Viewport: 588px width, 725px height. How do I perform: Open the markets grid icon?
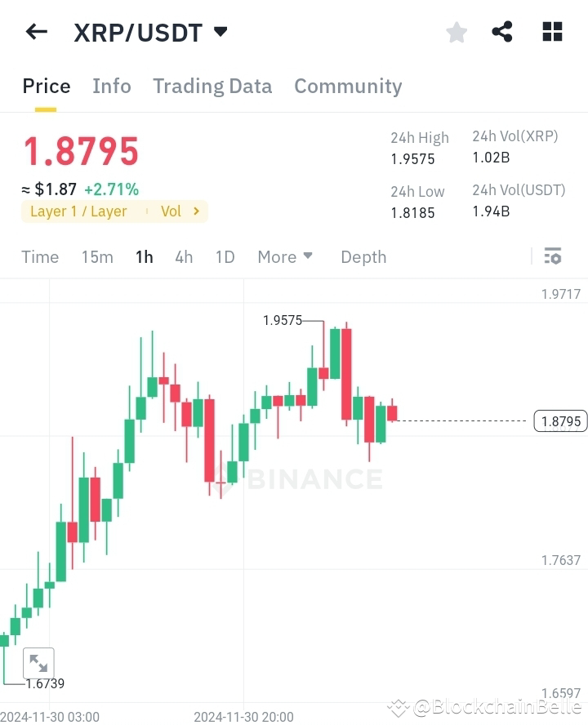coord(552,32)
